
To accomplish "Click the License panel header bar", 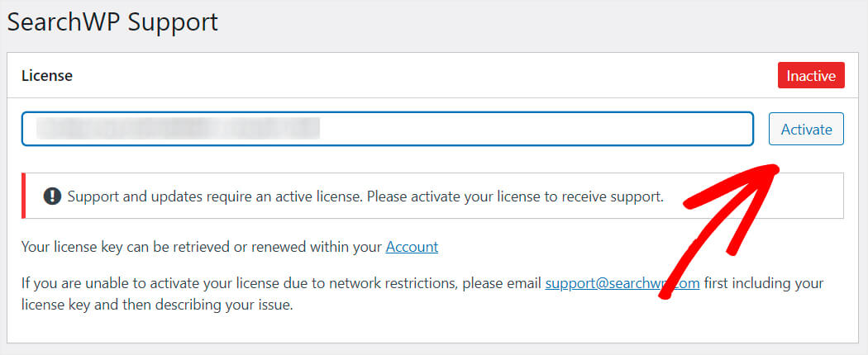I will click(x=433, y=75).
